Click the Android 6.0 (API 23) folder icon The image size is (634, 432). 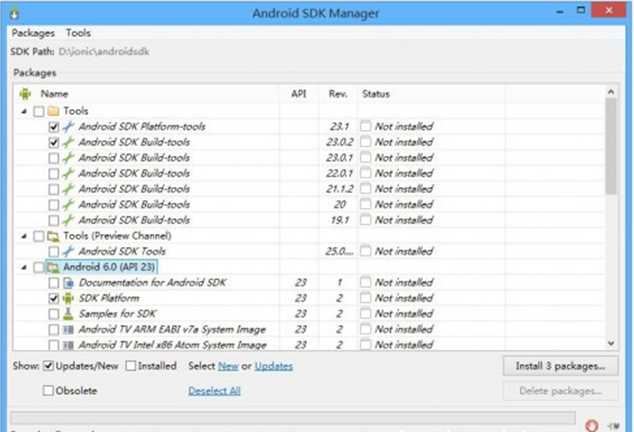[x=54, y=267]
